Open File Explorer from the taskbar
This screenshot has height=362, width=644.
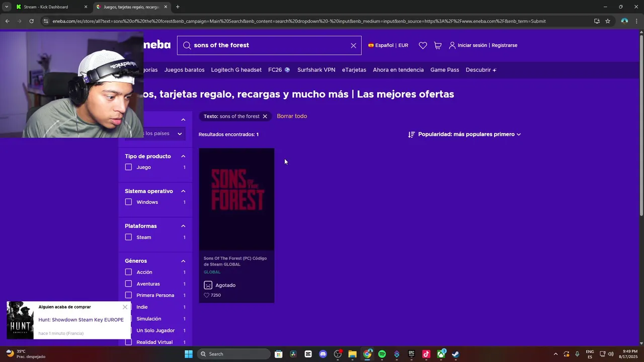click(352, 354)
